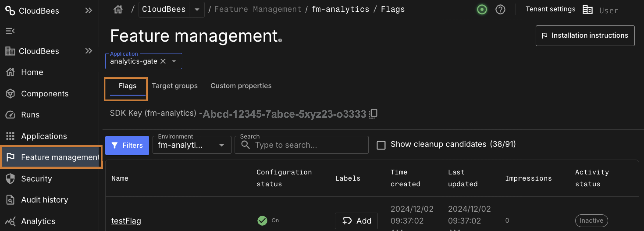Collapse the sidebar with the menu icon
The width and height of the screenshot is (644, 231).
(10, 31)
